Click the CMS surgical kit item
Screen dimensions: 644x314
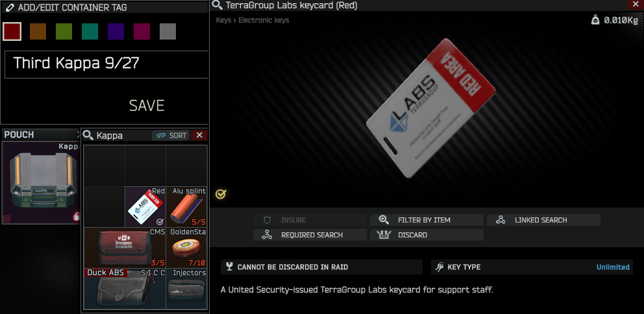tap(125, 248)
